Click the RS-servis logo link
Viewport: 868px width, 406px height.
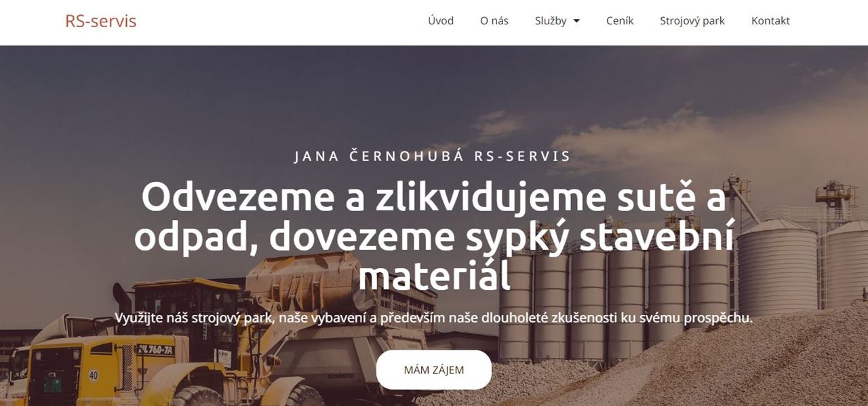tap(100, 21)
